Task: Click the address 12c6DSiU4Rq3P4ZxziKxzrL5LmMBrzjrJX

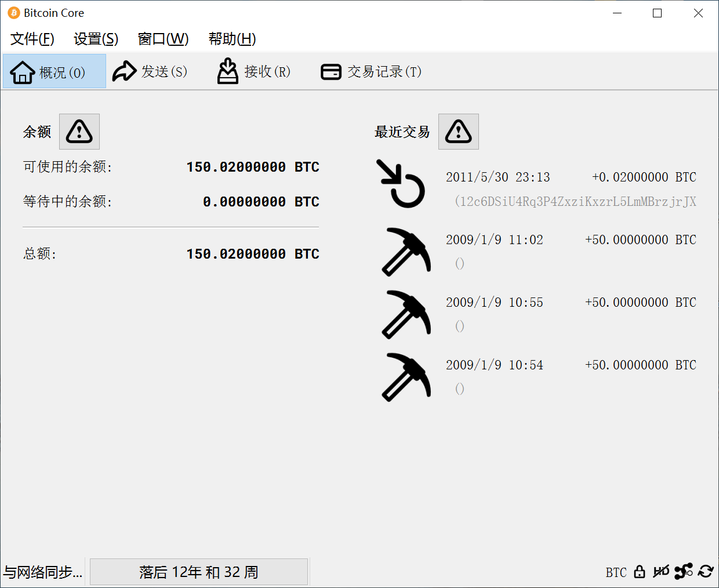Action: click(576, 201)
